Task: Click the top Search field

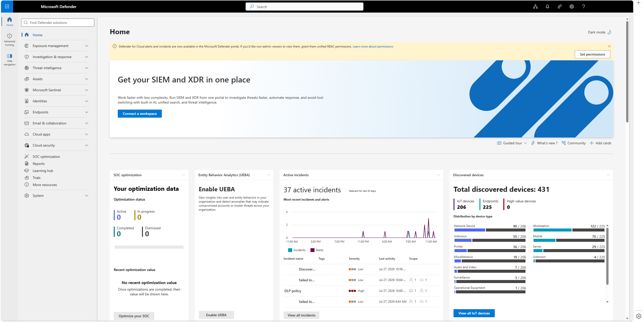Action: [x=305, y=7]
